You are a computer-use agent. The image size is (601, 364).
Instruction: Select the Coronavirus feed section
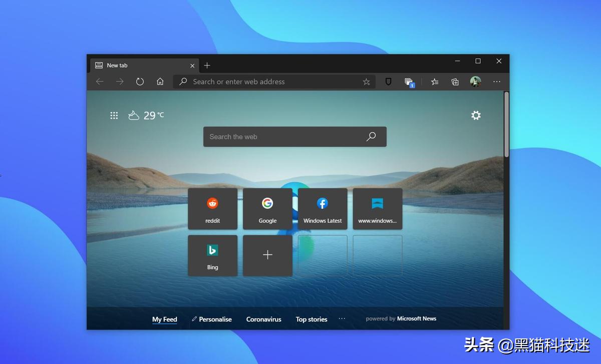point(263,319)
